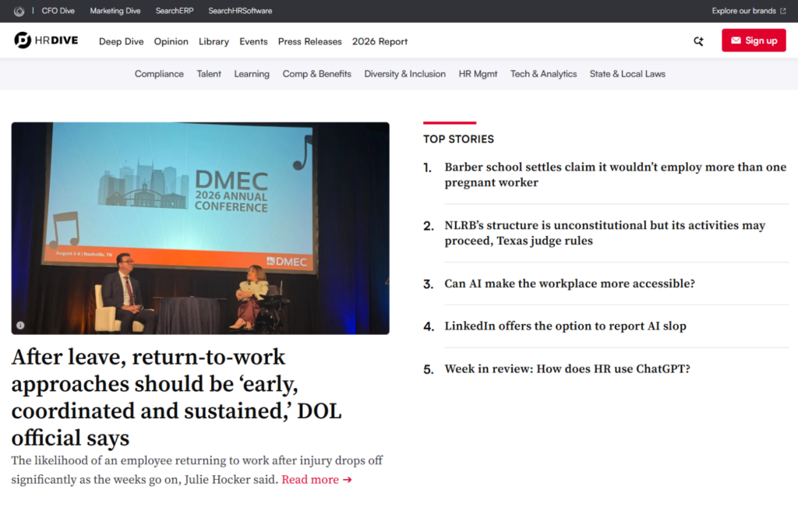Click the image info icon on the photo
798x532 pixels.
click(20, 325)
